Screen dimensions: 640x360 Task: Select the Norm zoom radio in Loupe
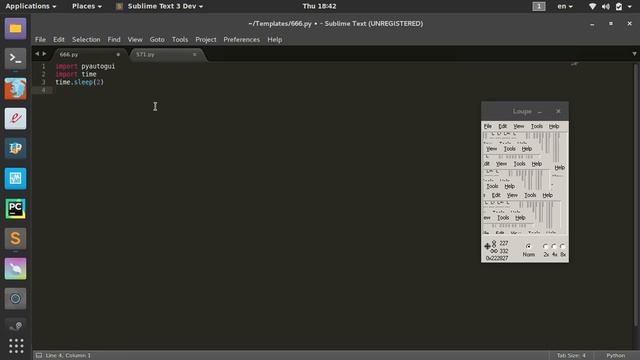pos(529,247)
